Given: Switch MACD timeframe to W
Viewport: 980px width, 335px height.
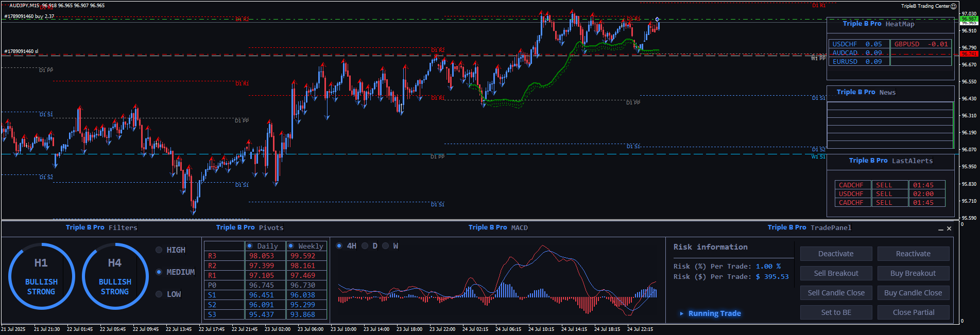Looking at the screenshot, I should pyautogui.click(x=385, y=246).
